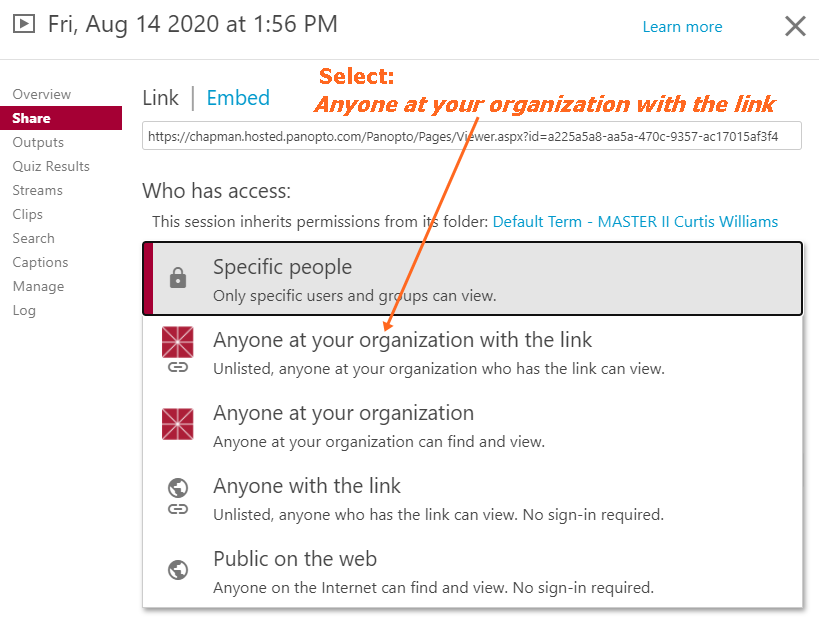Close the sharing settings dialog
819x623 pixels.
point(795,26)
